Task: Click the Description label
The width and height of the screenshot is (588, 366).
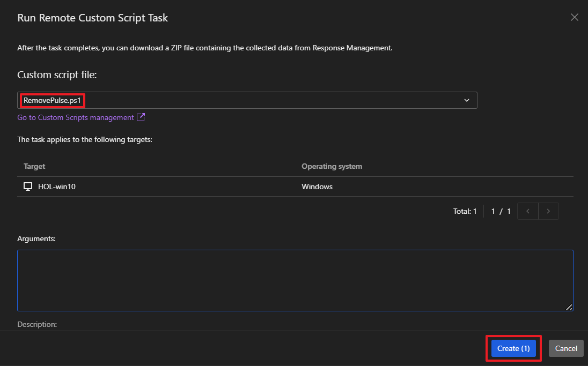Action: 37,324
